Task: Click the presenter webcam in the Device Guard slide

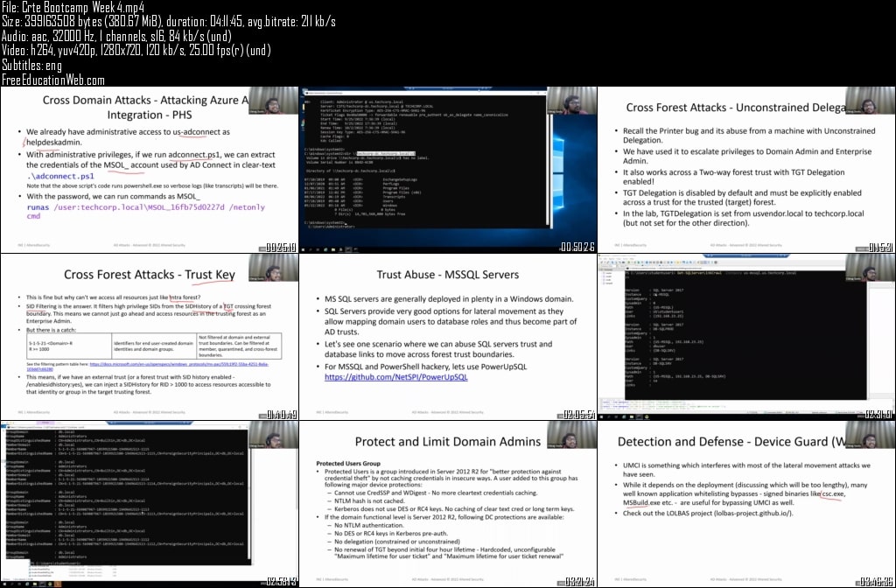Action: [x=871, y=435]
